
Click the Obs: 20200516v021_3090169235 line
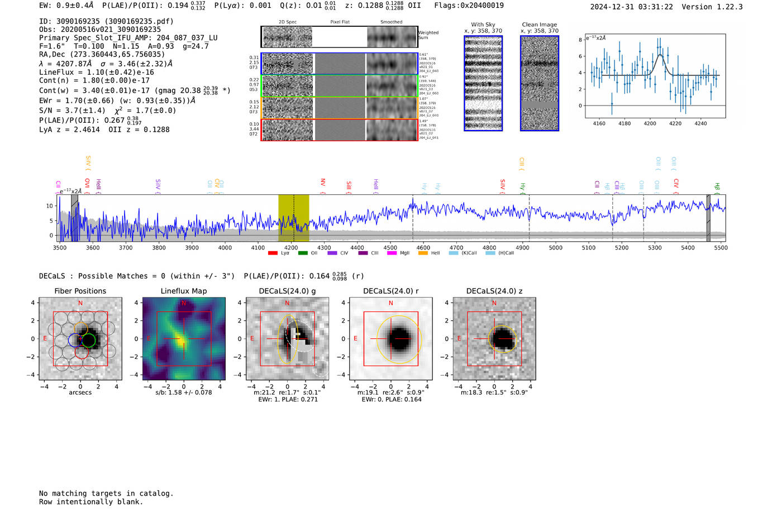pos(100,30)
